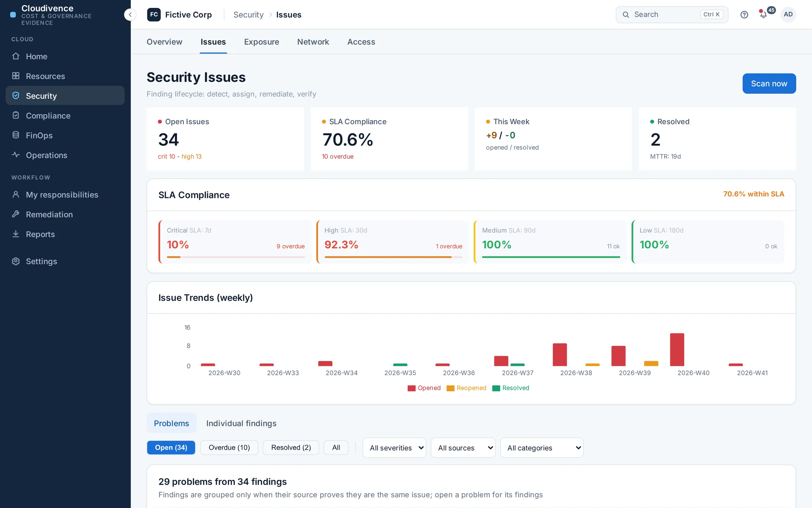Click the Resources grid icon
812x508 pixels.
(x=16, y=76)
